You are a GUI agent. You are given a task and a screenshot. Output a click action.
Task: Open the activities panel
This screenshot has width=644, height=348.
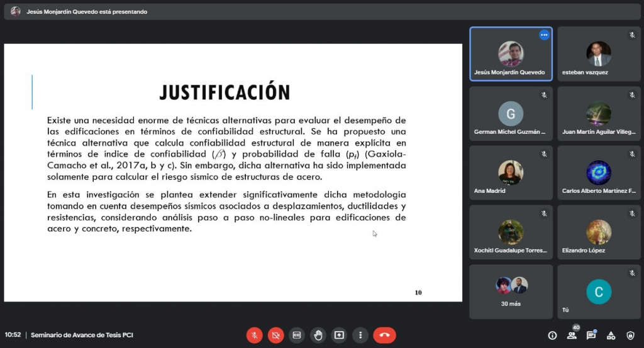click(611, 335)
